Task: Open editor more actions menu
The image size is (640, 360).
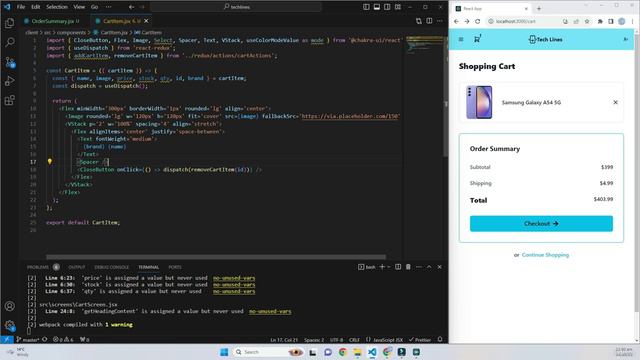Action: point(440,21)
